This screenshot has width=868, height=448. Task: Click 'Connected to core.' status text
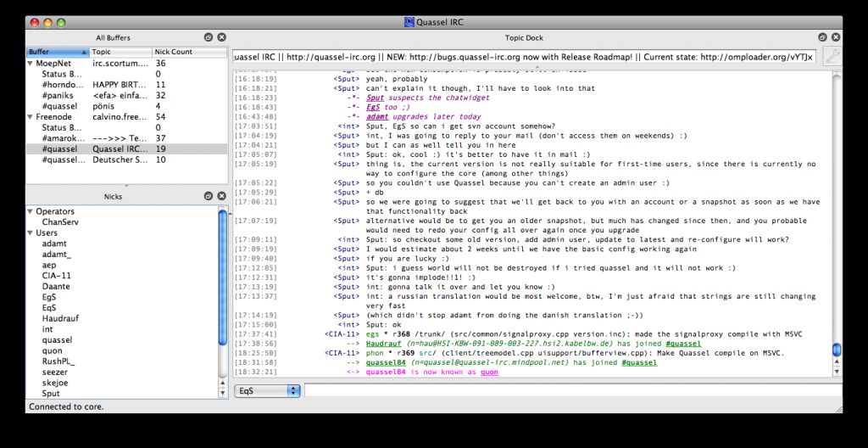66,406
